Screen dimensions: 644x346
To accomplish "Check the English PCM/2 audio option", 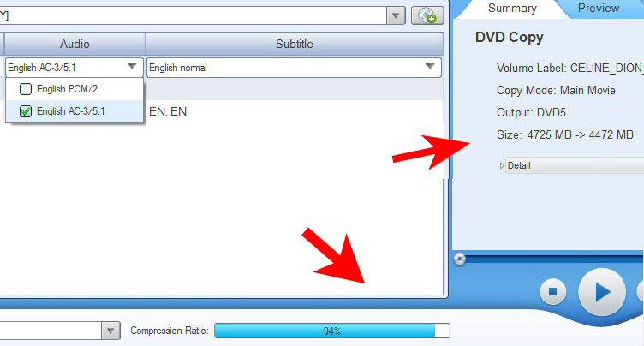I will (26, 89).
